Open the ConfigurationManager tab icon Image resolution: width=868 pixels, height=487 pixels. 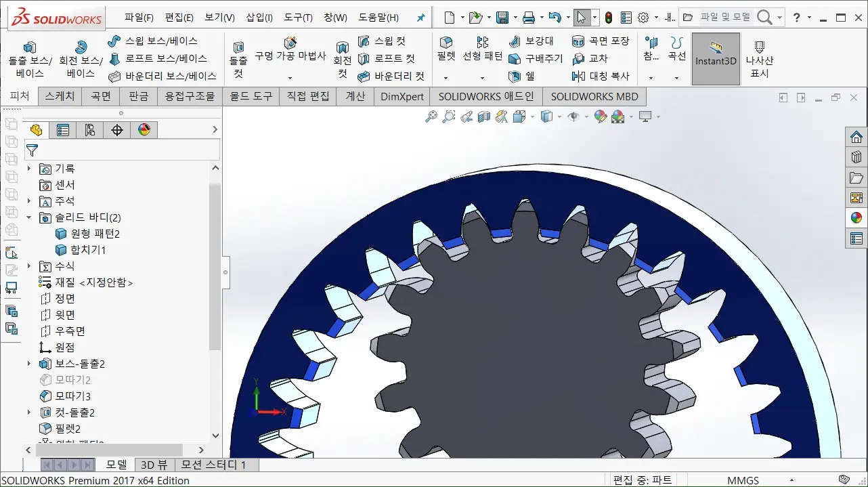90,130
